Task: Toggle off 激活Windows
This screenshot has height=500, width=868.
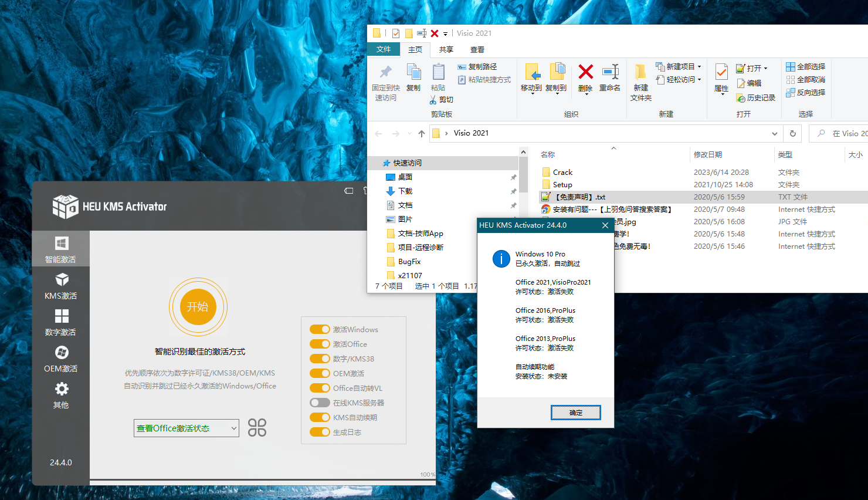Action: [x=320, y=329]
